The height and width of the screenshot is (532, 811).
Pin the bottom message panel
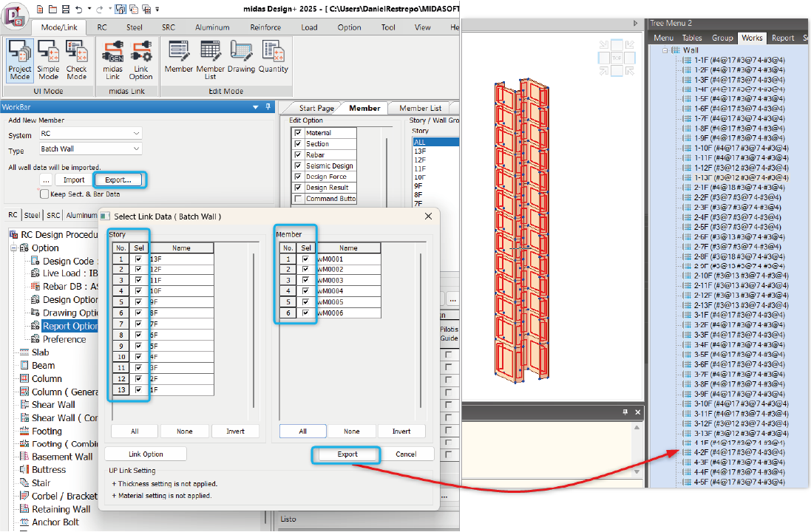coord(625,412)
